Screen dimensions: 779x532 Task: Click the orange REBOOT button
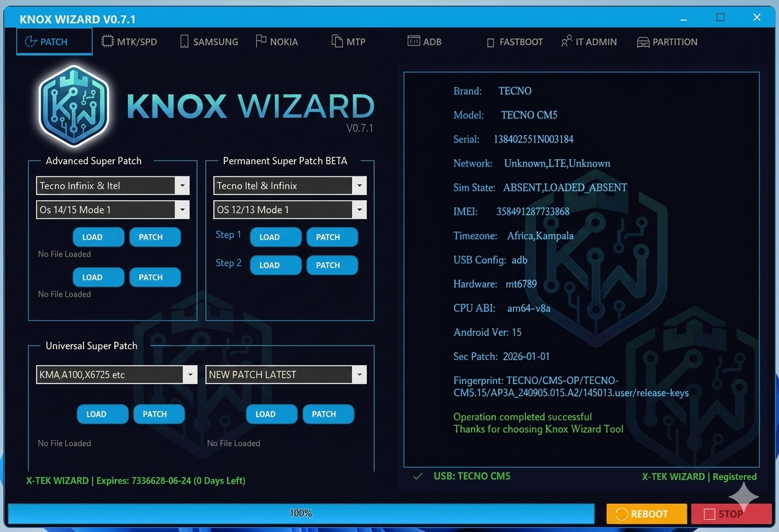[646, 514]
